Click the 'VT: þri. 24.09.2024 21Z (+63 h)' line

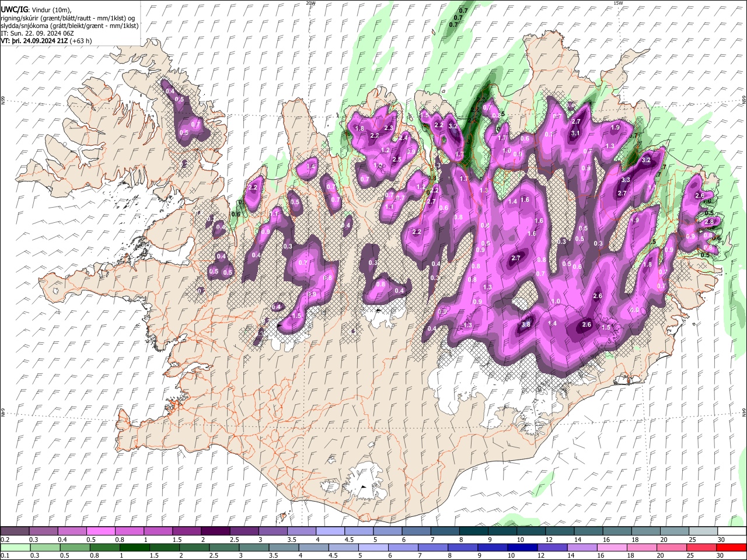click(x=46, y=41)
